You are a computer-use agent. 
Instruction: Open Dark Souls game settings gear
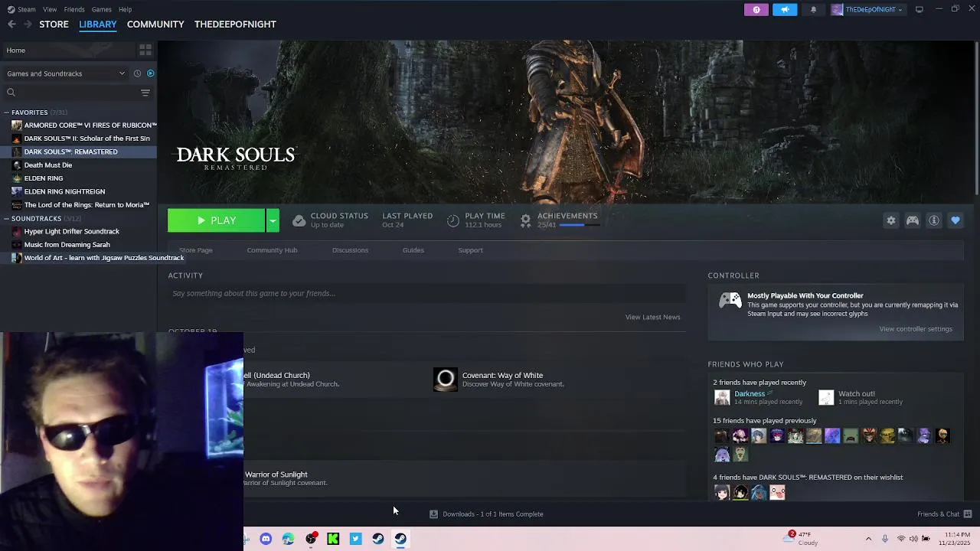click(891, 220)
